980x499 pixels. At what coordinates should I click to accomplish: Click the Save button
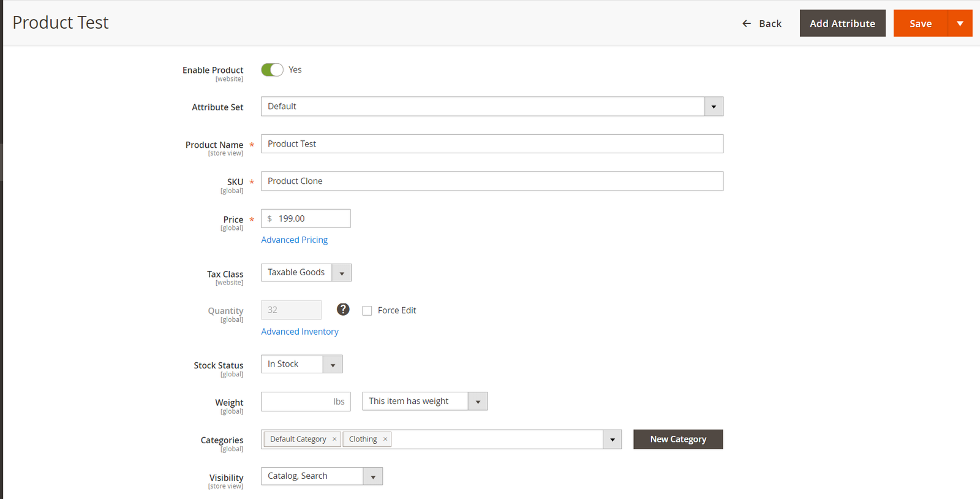pyautogui.click(x=921, y=23)
